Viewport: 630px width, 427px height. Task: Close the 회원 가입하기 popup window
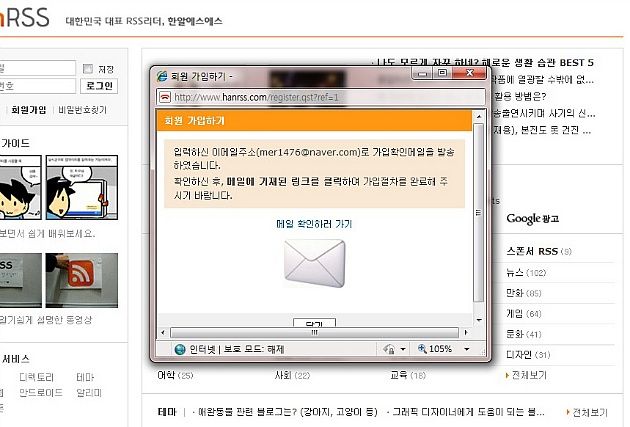tap(469, 73)
